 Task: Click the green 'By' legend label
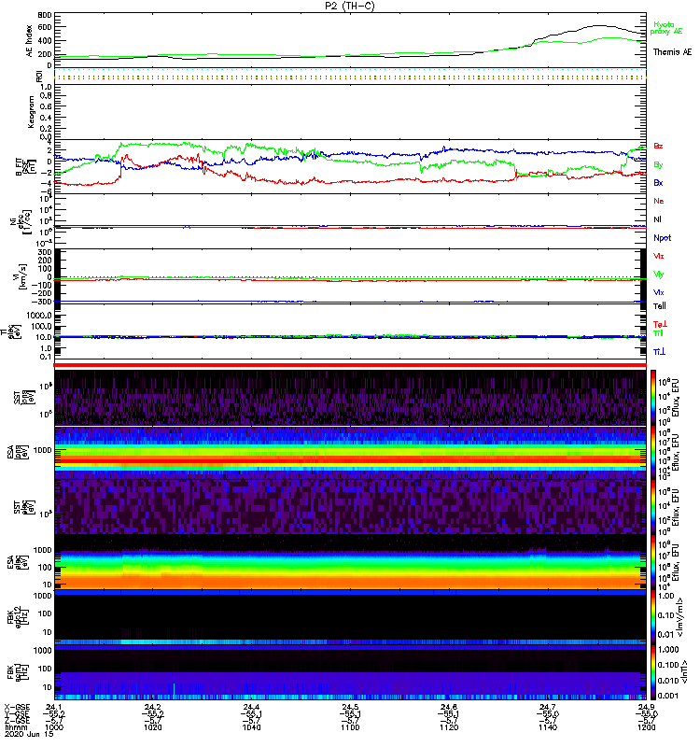(x=658, y=164)
